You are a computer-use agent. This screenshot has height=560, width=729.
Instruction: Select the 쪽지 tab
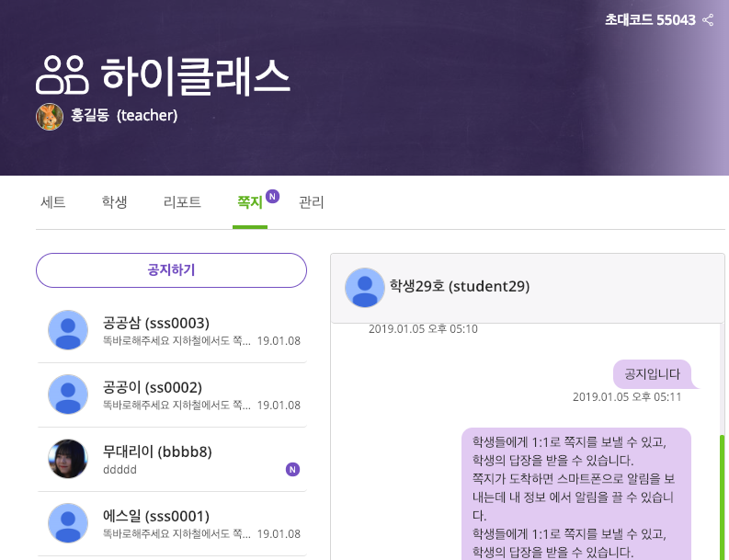coord(250,202)
